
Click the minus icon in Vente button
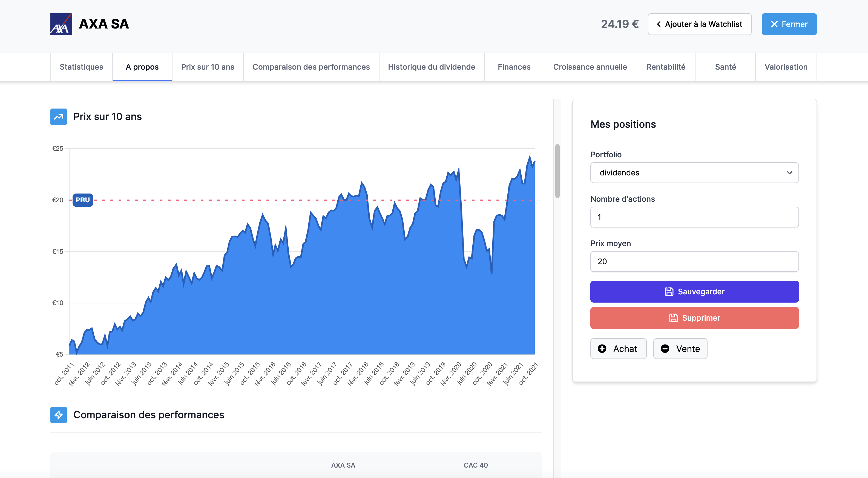(665, 349)
